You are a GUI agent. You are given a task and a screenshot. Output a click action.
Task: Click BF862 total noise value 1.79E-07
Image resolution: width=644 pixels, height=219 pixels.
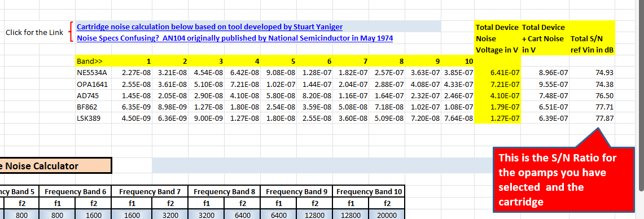tap(497, 107)
